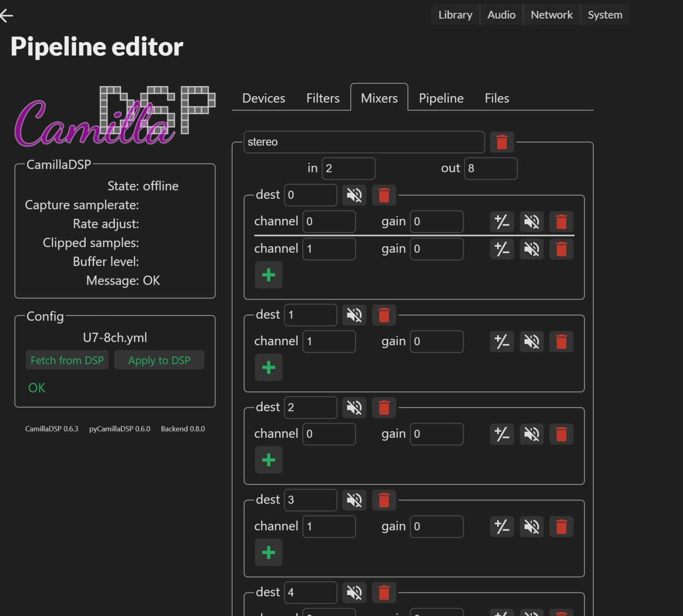Delete the dest 2 channel source
This screenshot has height=616, width=683.
point(561,434)
